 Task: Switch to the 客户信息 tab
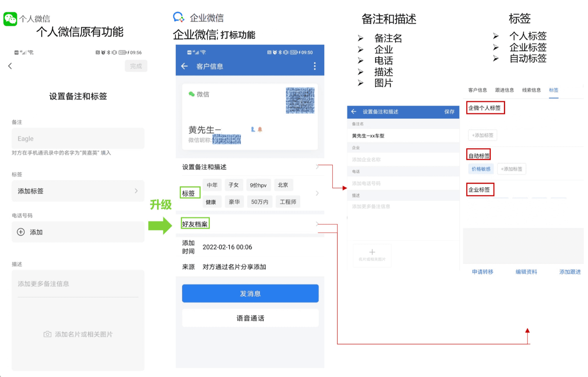click(477, 90)
